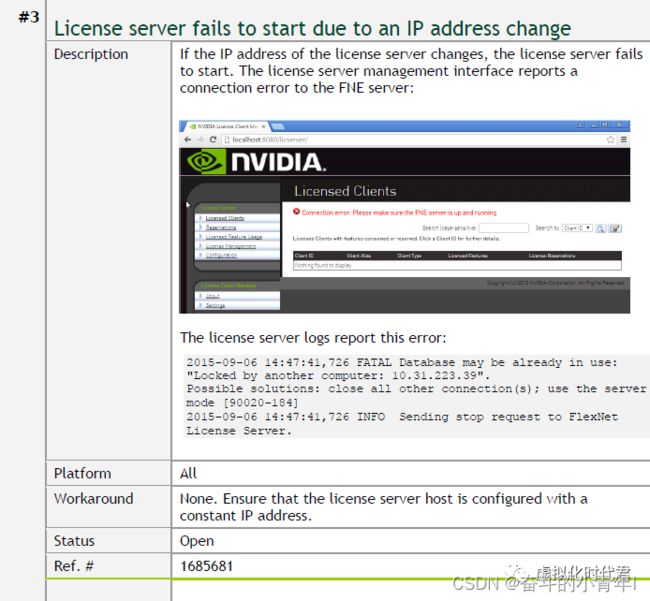Click the Licensed Clients page heading
The image size is (650, 601).
point(345,191)
